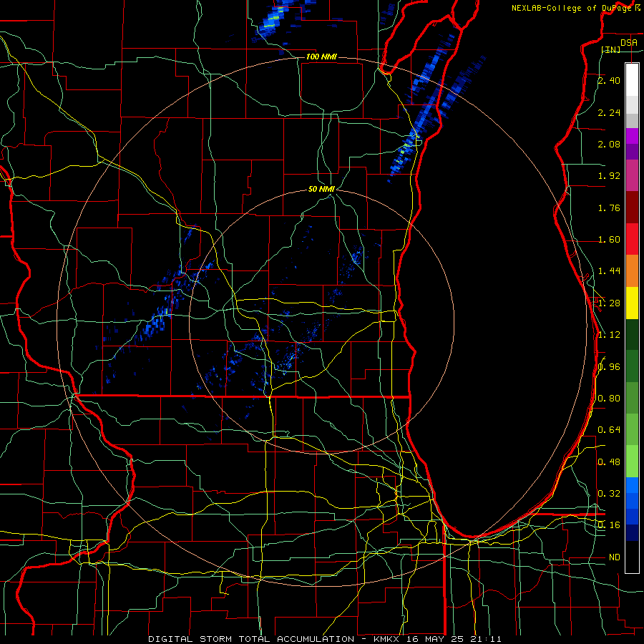This screenshot has width=644, height=644.
Task: Click the 0.48 legend value
Action: 609,462
